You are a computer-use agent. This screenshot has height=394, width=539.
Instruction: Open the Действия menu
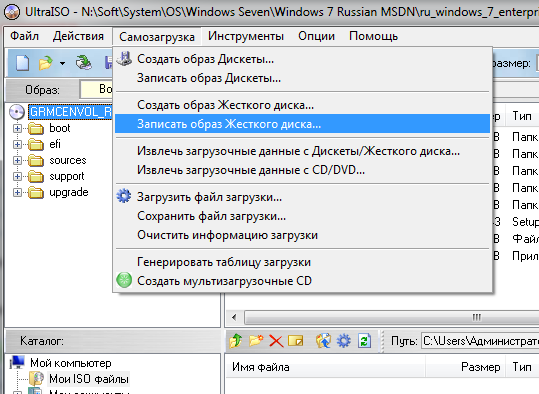pyautogui.click(x=78, y=36)
